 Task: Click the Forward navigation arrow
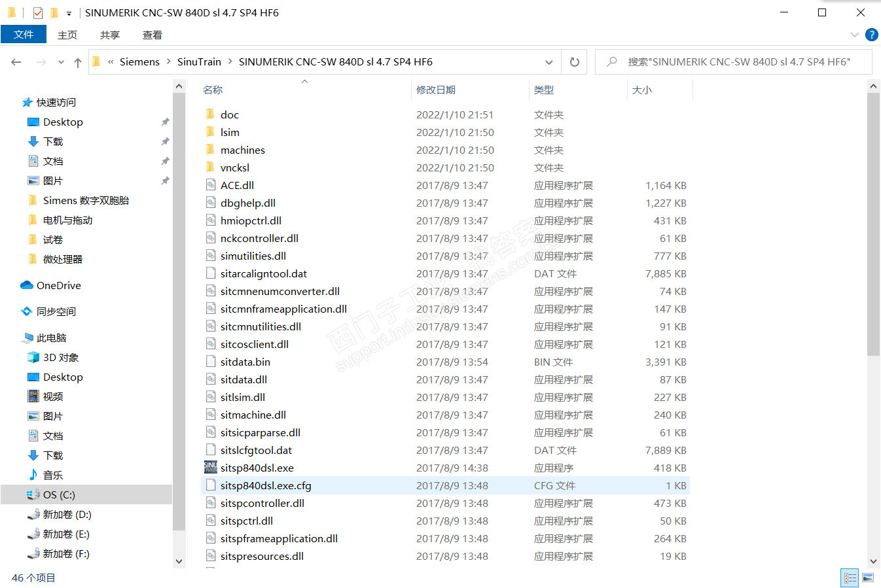(41, 62)
